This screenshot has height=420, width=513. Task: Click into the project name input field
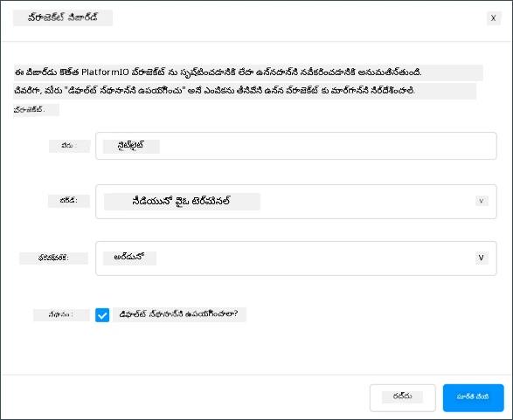pyautogui.click(x=296, y=146)
